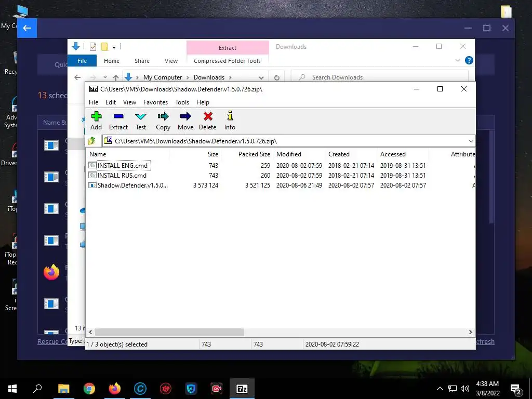Open the Explorer Share ribbon tab
Viewport: 532px width, 399px height.
click(142, 61)
